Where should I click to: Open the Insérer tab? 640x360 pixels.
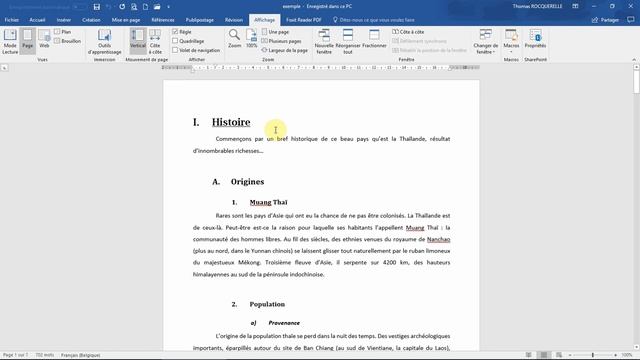(x=64, y=20)
